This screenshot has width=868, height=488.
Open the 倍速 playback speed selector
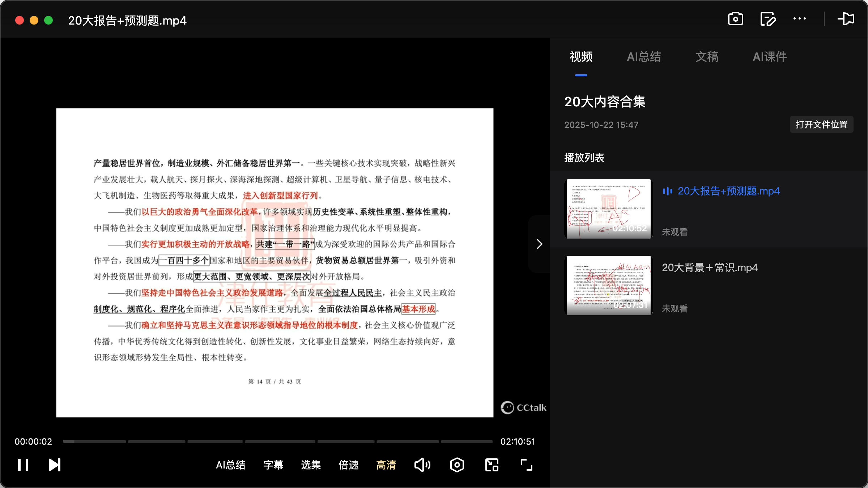[x=348, y=465]
